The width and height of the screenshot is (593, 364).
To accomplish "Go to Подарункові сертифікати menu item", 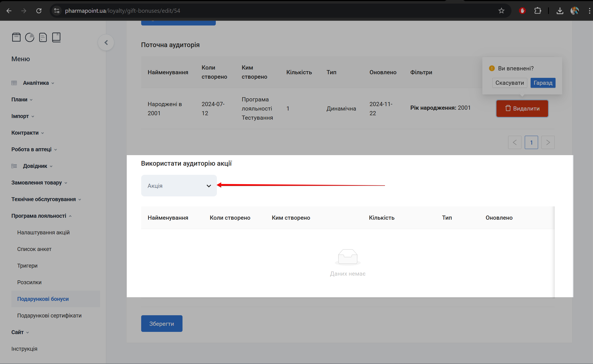I will point(49,316).
